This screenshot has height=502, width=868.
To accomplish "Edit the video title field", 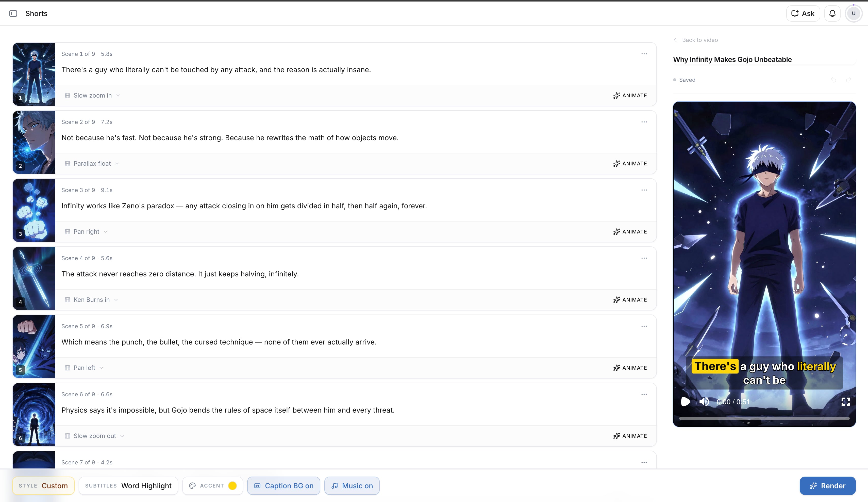I will point(764,60).
